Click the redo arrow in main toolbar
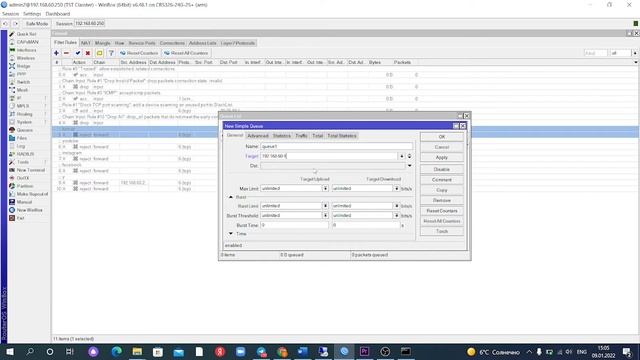The width and height of the screenshot is (640, 360). click(16, 24)
